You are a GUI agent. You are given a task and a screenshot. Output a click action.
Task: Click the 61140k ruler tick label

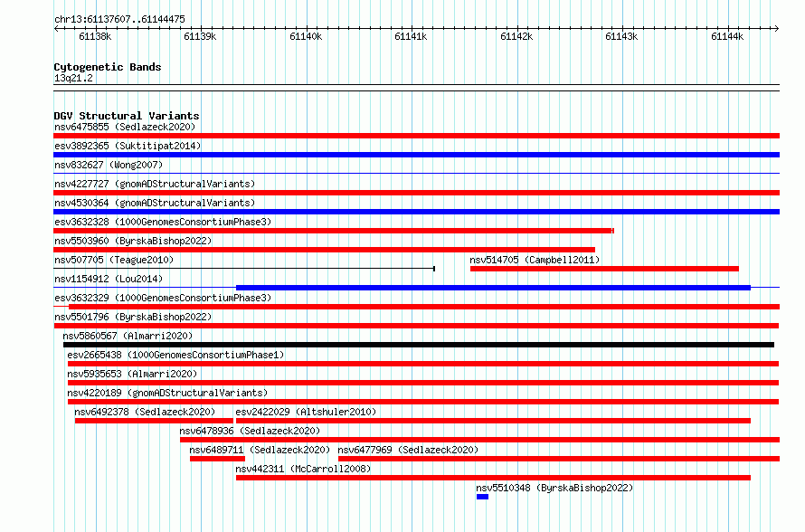[x=306, y=36]
